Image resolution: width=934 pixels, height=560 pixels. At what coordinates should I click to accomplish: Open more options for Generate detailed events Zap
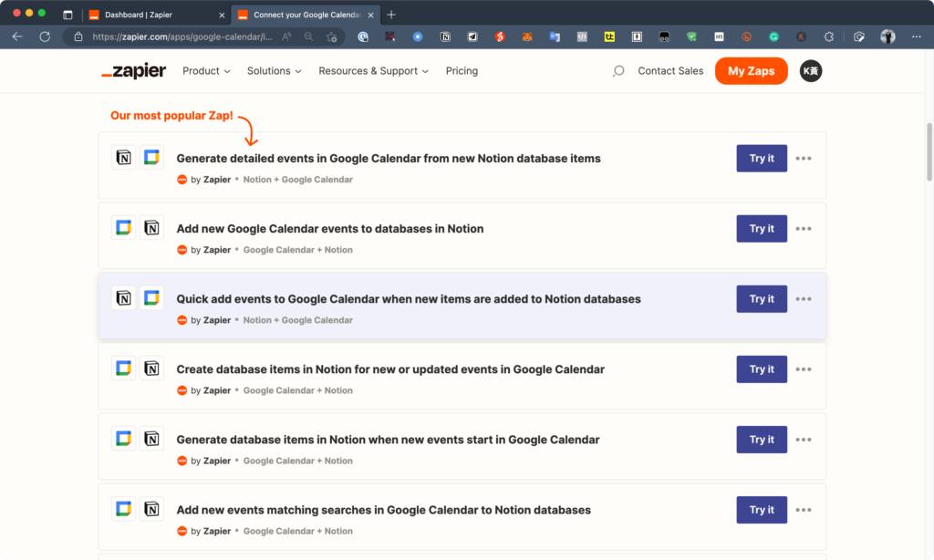tap(804, 159)
